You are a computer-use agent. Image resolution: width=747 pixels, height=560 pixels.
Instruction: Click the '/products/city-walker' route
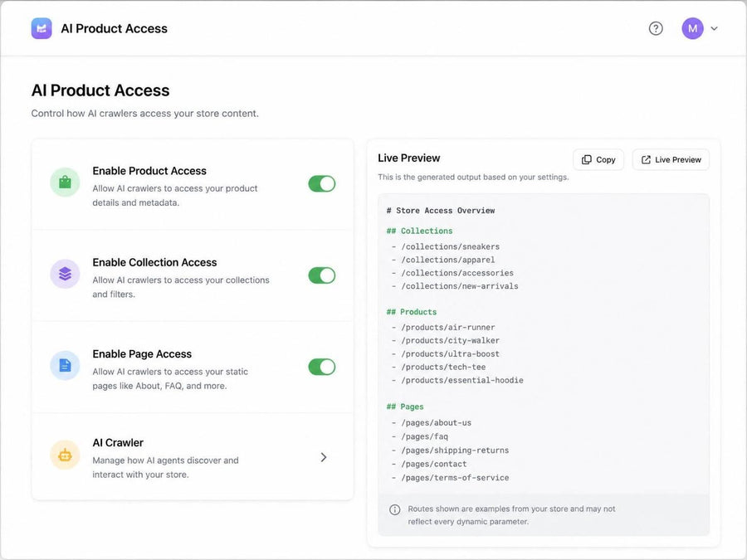pyautogui.click(x=450, y=341)
